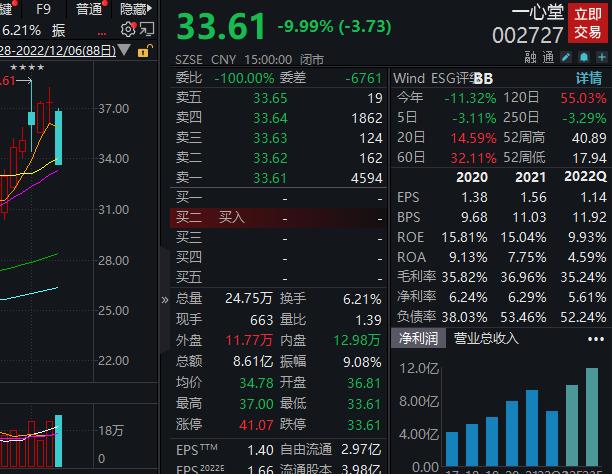Click the 自由流通 value 2.97亿
The image size is (612, 474).
(x=361, y=449)
